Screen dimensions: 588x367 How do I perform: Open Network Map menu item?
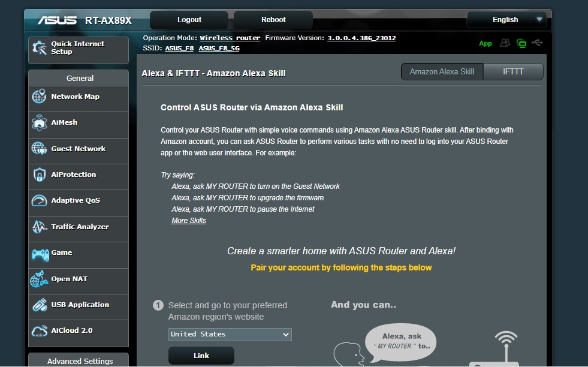tap(79, 99)
